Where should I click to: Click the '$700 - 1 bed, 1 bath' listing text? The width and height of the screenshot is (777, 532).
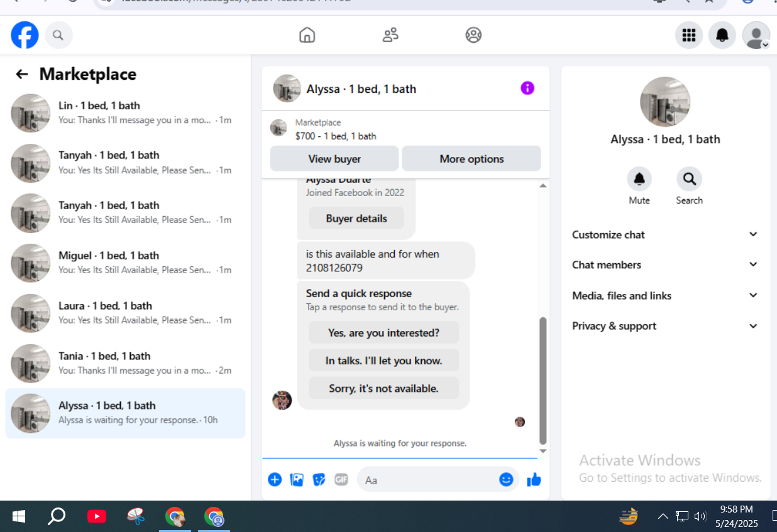336,136
